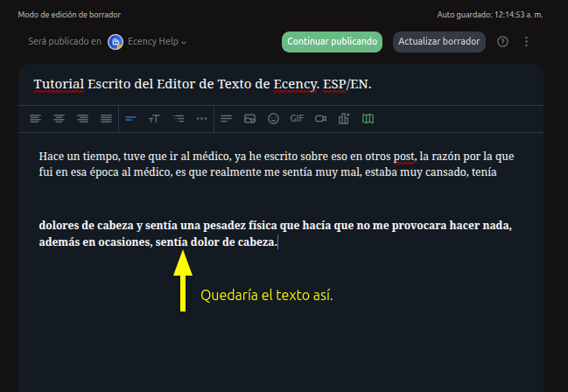Click the post title field
Screen dimensions: 568x392
coord(281,84)
